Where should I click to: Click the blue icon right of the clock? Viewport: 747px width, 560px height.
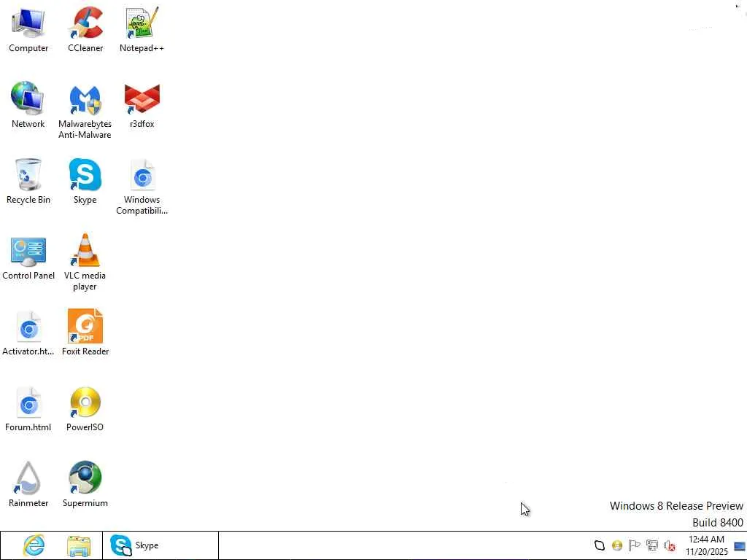(x=740, y=546)
